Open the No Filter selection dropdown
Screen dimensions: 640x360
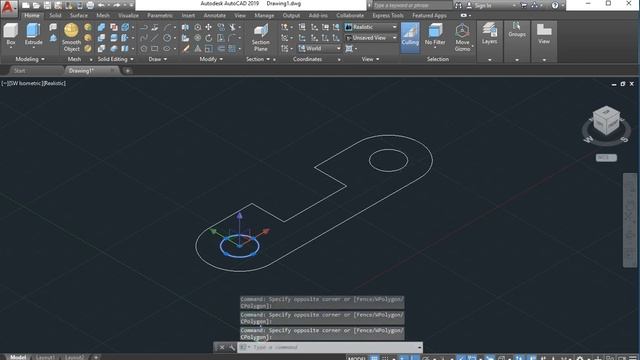435,34
